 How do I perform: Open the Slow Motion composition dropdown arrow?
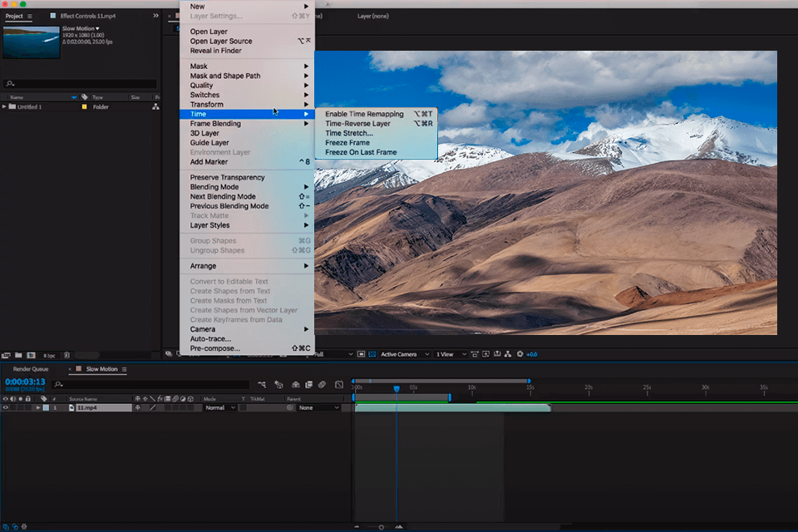point(98,28)
